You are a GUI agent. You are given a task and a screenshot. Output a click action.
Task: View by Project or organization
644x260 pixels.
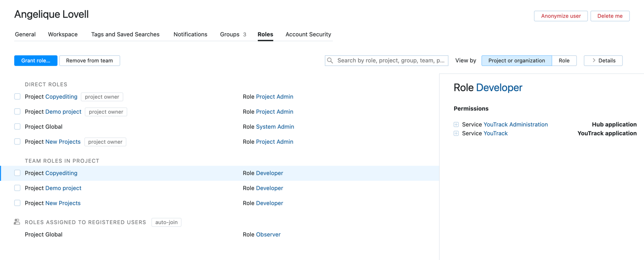coord(516,61)
